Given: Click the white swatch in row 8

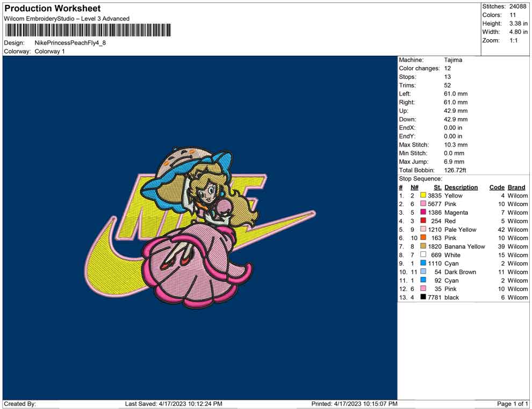Looking at the screenshot, I should pyautogui.click(x=423, y=254).
